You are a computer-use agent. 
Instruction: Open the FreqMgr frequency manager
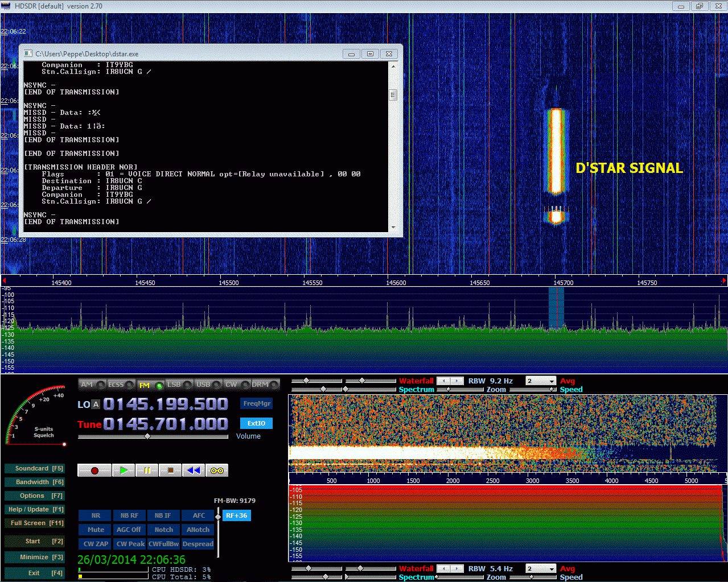click(x=257, y=403)
